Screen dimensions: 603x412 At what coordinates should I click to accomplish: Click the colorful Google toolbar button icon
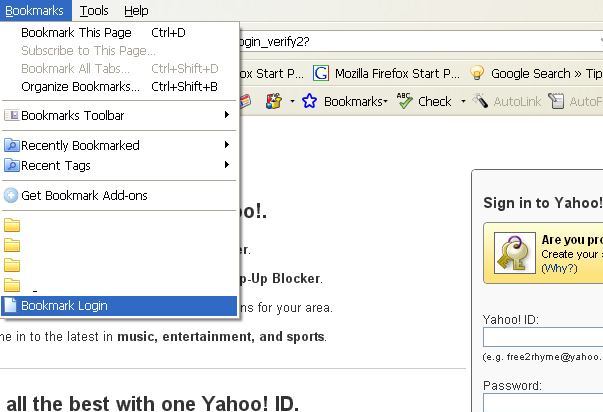point(274,101)
